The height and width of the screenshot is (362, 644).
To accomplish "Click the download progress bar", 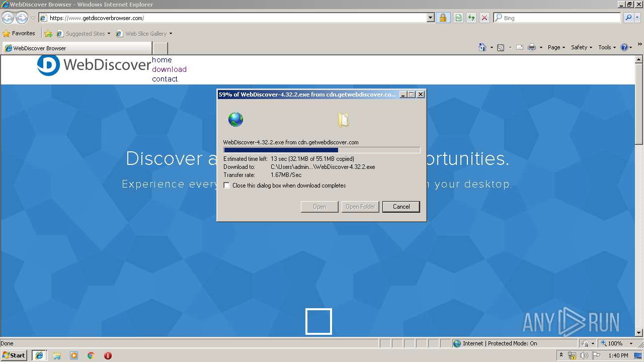I will (x=321, y=150).
